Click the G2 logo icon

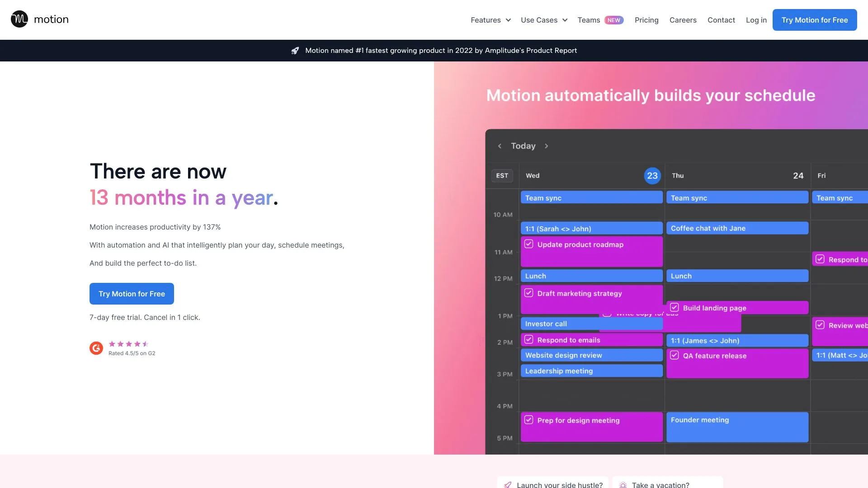96,348
